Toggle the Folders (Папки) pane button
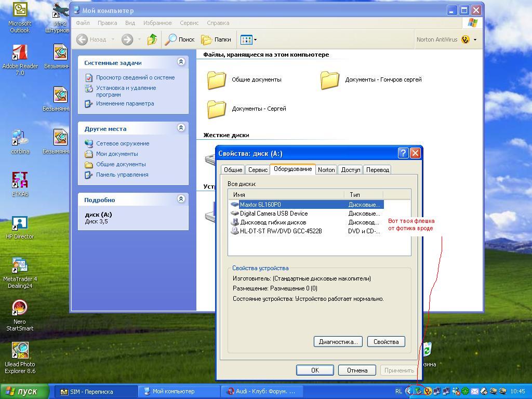Screen dimensions: 532x399 click(x=216, y=39)
